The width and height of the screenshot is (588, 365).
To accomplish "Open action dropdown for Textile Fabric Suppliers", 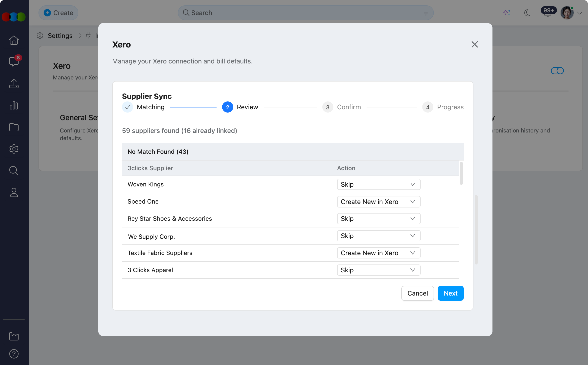I will pos(378,253).
